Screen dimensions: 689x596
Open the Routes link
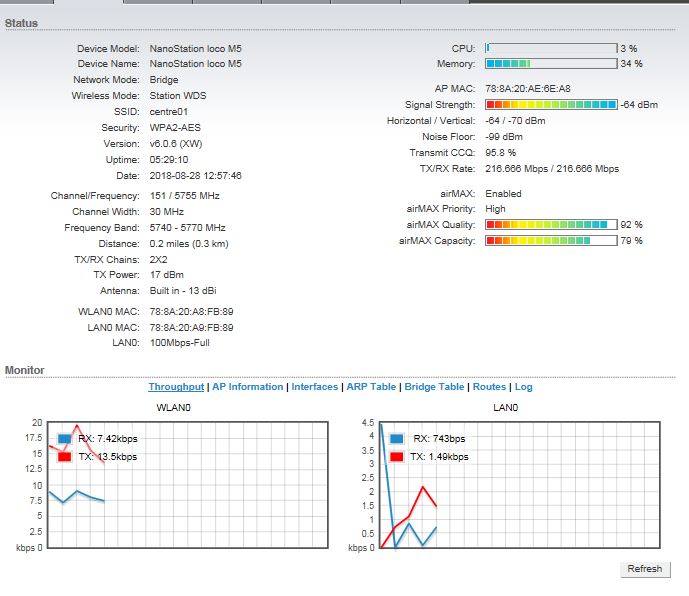(490, 387)
